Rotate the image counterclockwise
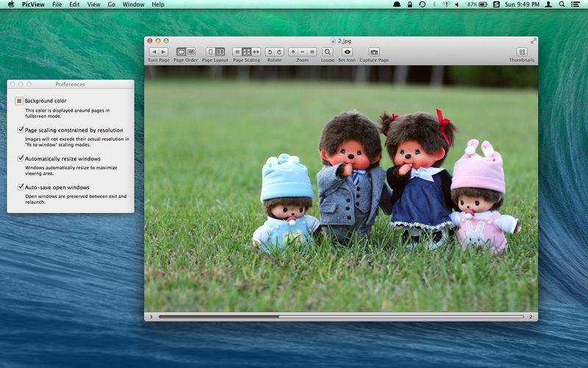Viewport: 588px width, 368px height. tap(270, 52)
